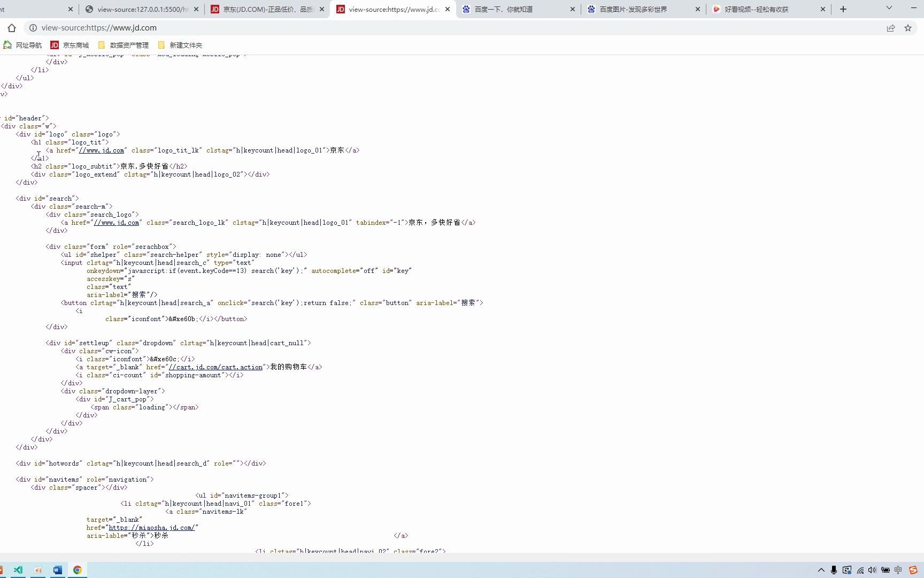924x578 pixels.
Task: Switch to the view-source:127.0.0.1:5500 tab
Action: pos(141,9)
